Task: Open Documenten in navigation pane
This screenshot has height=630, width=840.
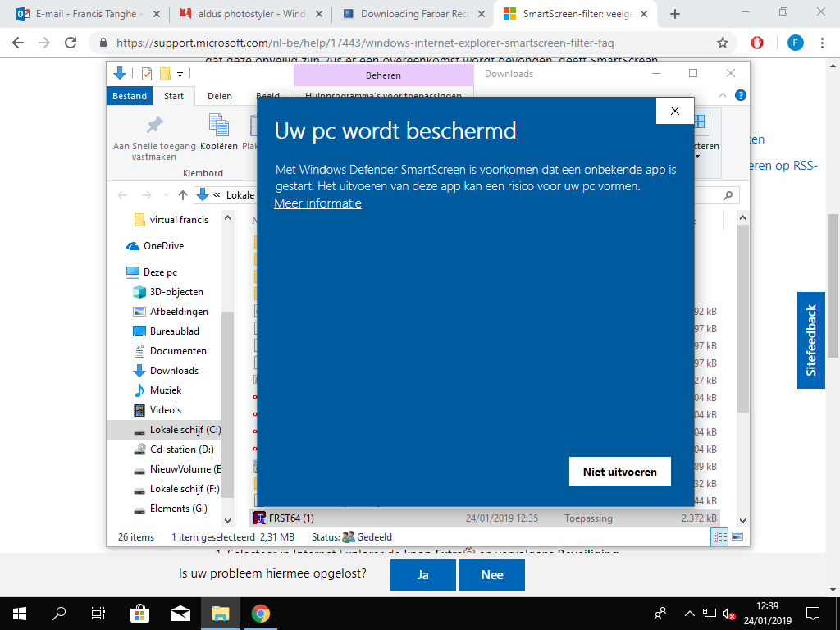Action: (x=169, y=351)
